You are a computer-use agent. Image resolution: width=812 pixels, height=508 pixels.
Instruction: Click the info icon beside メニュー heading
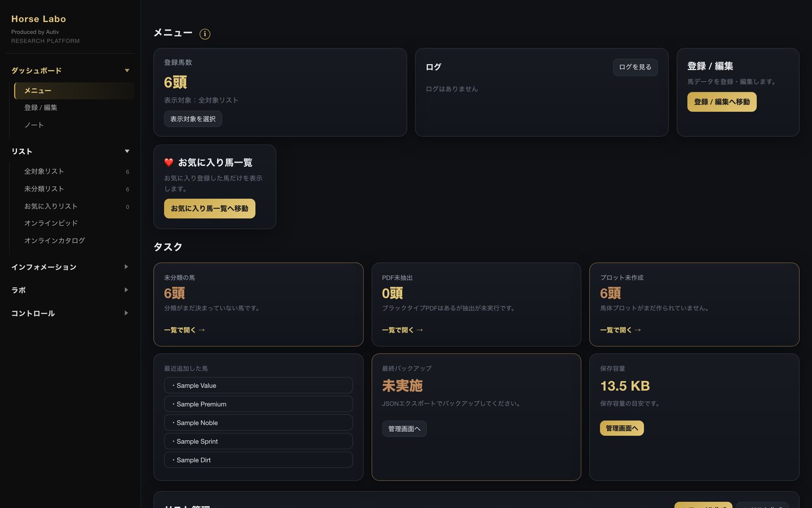pyautogui.click(x=205, y=34)
